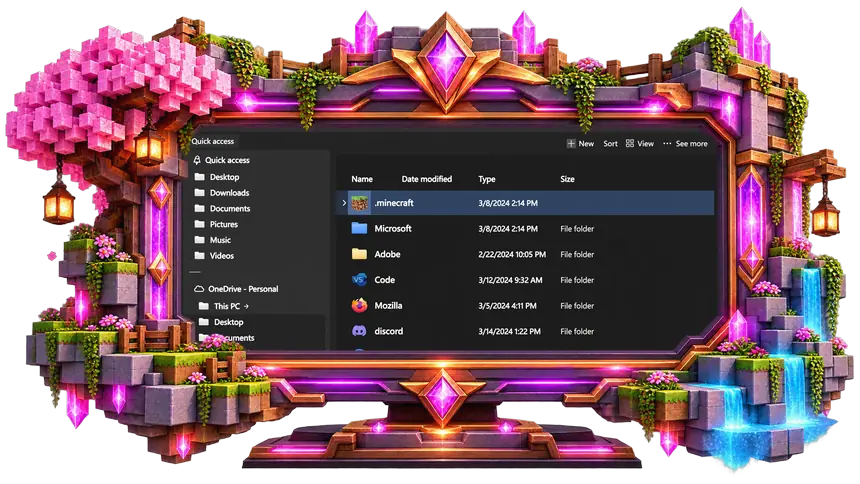Click the 2/22/2024 10:05 PM date

tap(512, 255)
